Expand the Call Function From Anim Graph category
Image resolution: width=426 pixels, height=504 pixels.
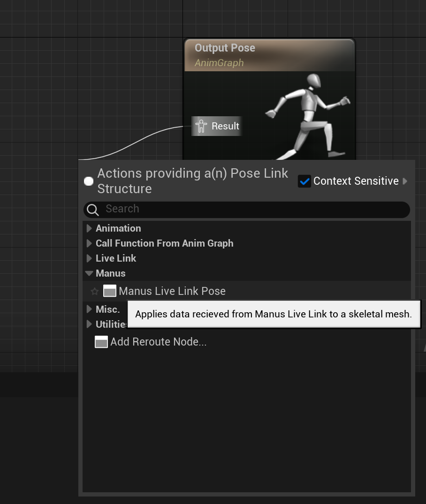[x=89, y=243]
